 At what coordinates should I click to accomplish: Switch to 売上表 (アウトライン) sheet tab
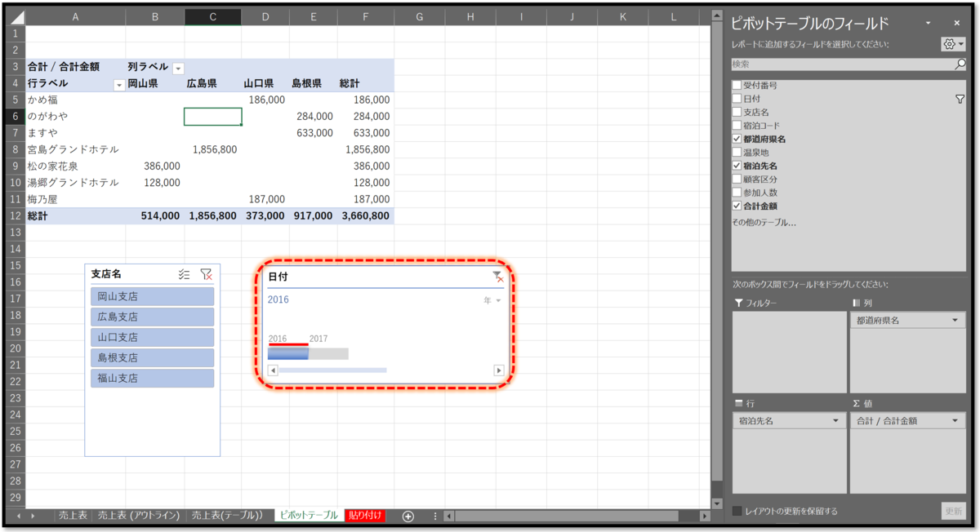tap(139, 516)
